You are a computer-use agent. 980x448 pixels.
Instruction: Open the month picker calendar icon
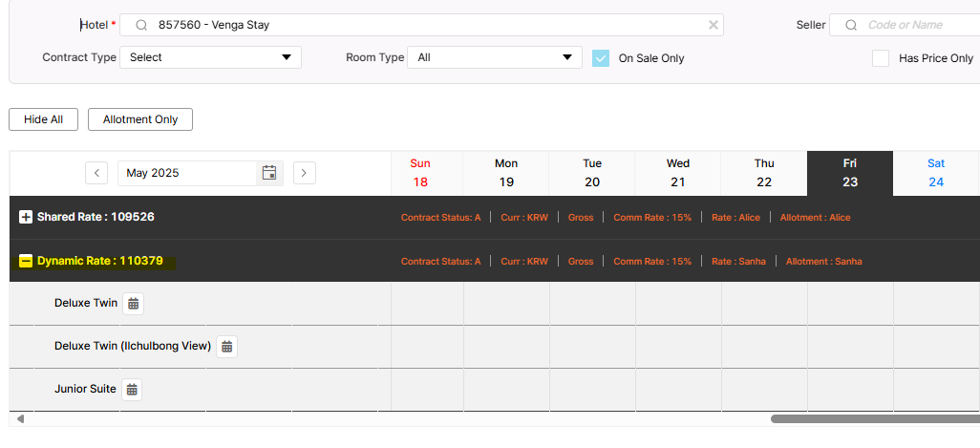point(269,173)
